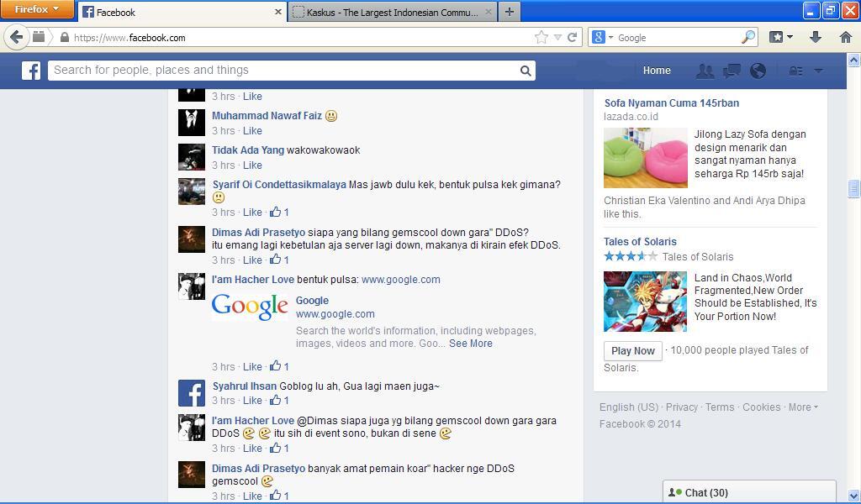The width and height of the screenshot is (861, 504).
Task: Click Home in Facebook navigation bar
Action: point(657,71)
